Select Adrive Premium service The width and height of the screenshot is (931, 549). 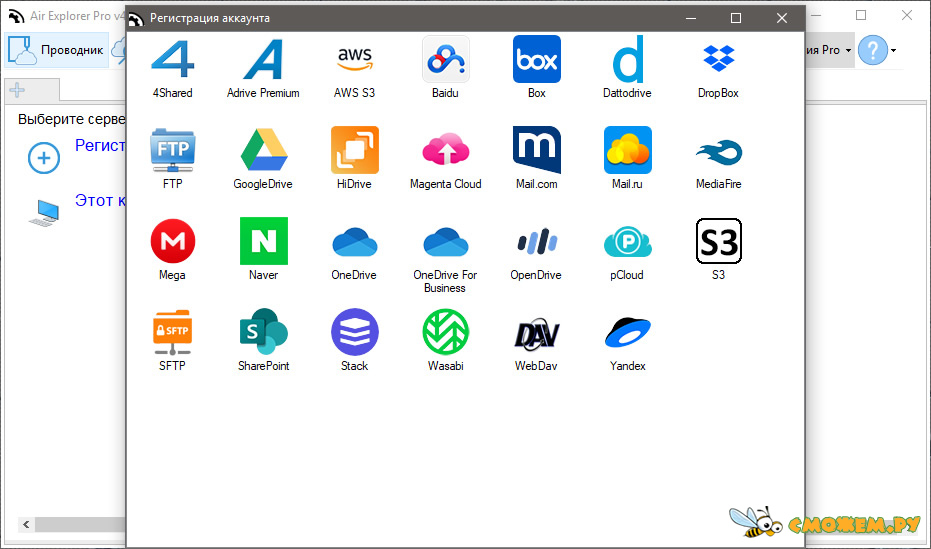(x=263, y=60)
